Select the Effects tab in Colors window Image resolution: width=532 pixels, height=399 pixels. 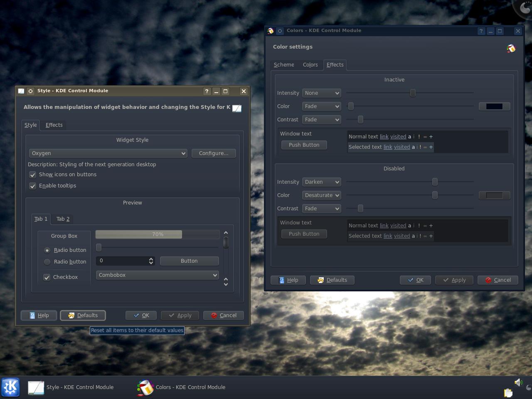[x=335, y=65]
